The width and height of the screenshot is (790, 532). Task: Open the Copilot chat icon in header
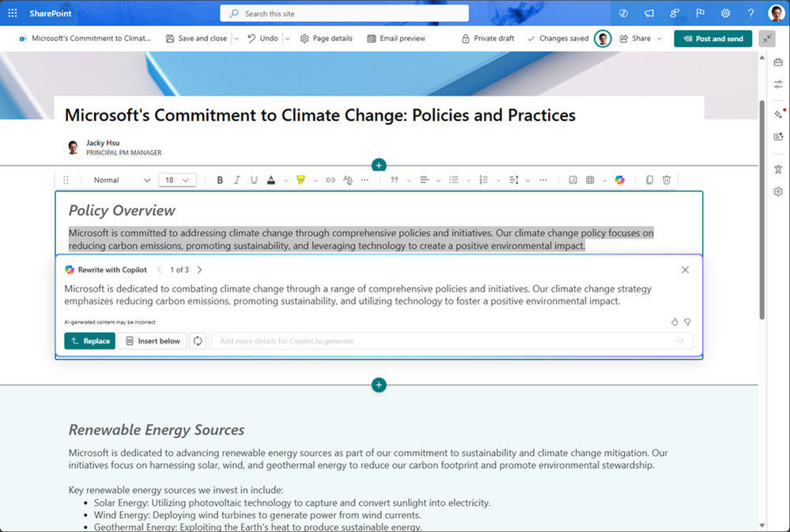[623, 13]
